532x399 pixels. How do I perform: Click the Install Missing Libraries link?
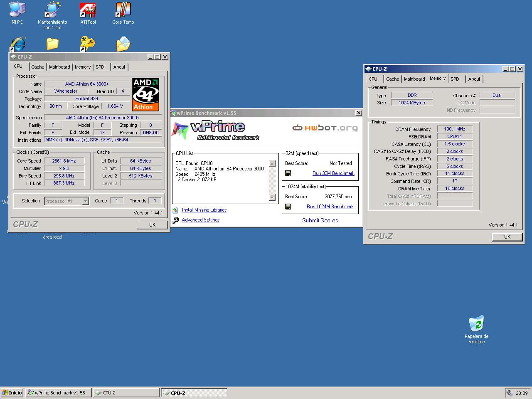pos(204,210)
